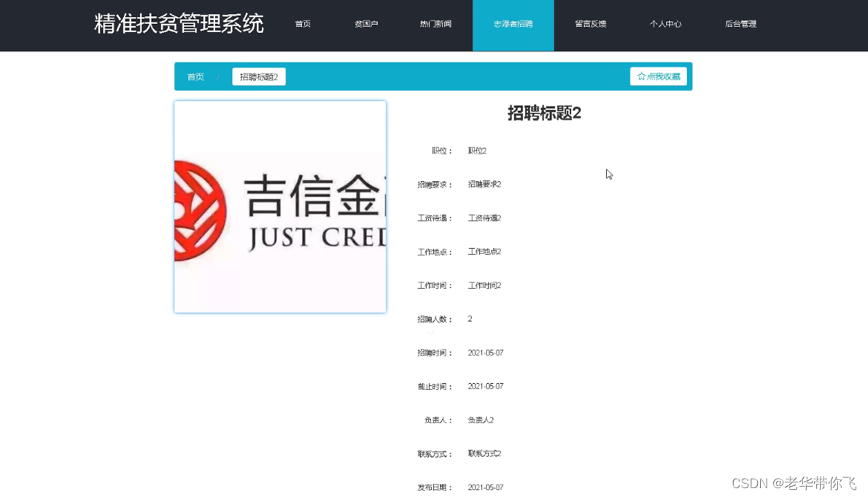Click the 招聘要求： field label
Image resolution: width=868 pixels, height=497 pixels.
pos(435,185)
